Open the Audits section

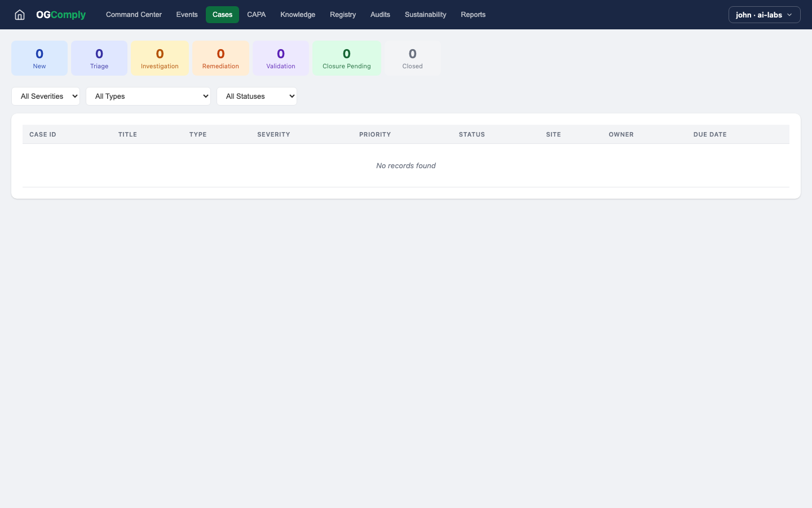tap(380, 15)
